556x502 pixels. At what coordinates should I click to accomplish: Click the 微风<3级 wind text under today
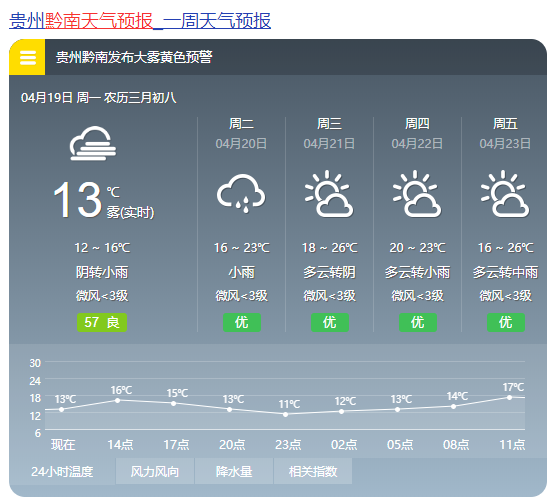pyautogui.click(x=102, y=295)
